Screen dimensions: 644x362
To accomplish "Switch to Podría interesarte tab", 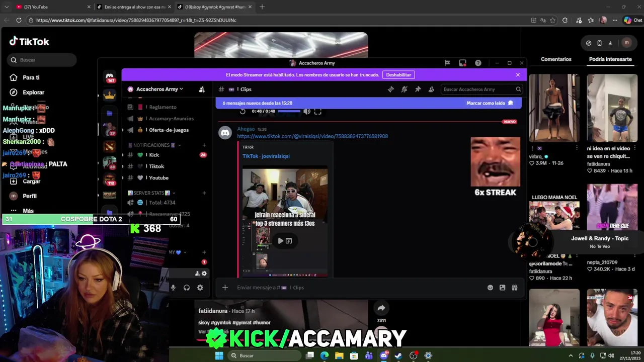I will pyautogui.click(x=610, y=59).
